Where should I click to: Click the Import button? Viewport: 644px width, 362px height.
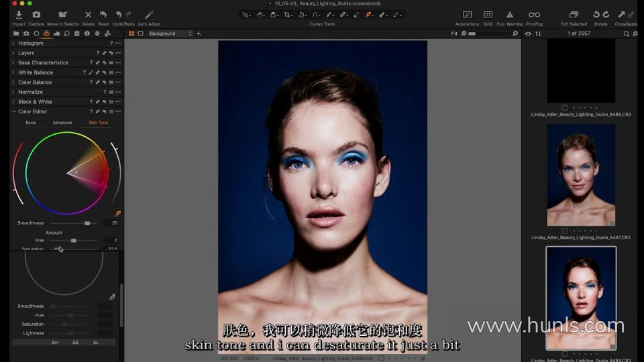pyautogui.click(x=19, y=18)
